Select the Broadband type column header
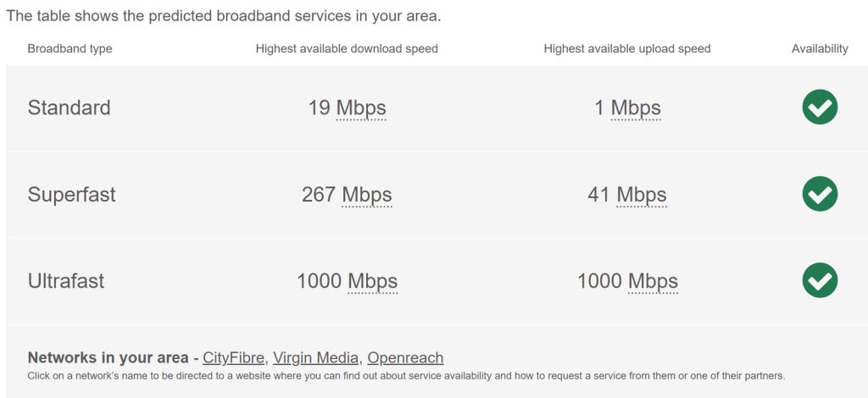The height and width of the screenshot is (398, 868). coord(70,48)
